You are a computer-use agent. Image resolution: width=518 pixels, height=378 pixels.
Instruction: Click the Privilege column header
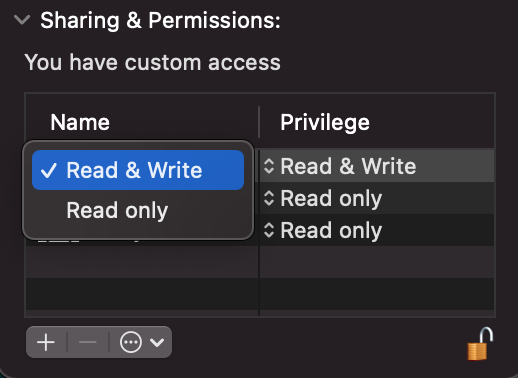325,123
